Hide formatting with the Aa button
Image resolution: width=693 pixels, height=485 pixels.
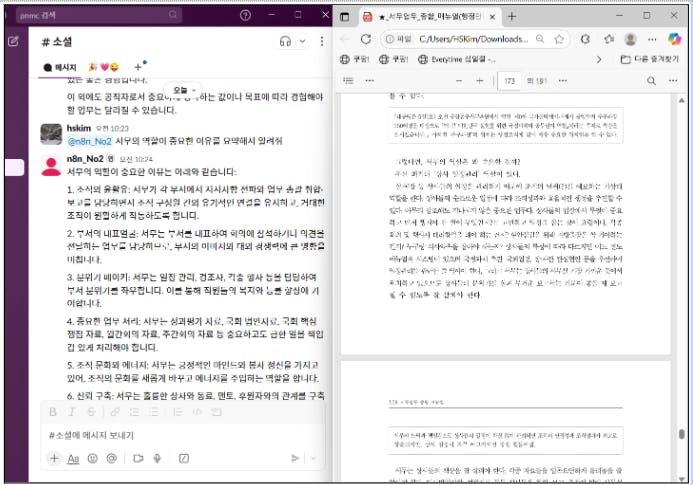73,459
